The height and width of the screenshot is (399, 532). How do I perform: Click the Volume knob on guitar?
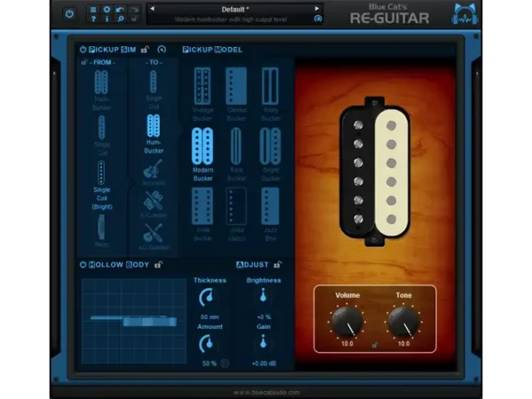click(347, 321)
